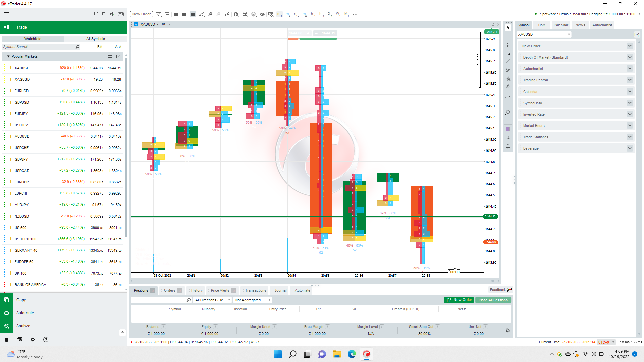This screenshot has height=362, width=644.
Task: Click the purple drawing color swatch
Action: click(508, 129)
